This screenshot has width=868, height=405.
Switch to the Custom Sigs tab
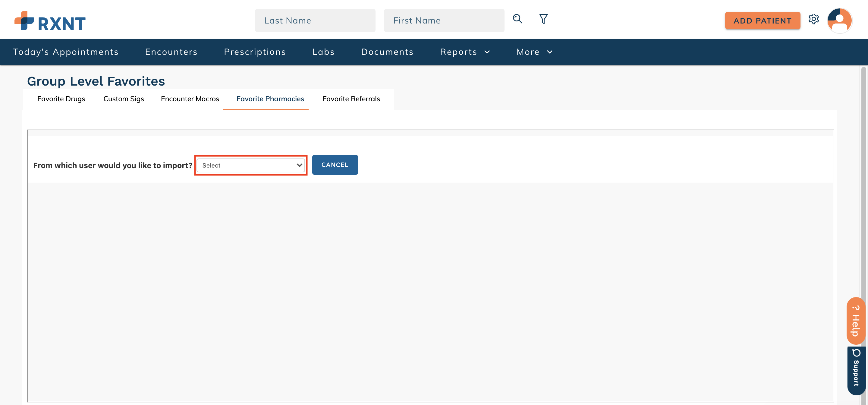pyautogui.click(x=123, y=99)
